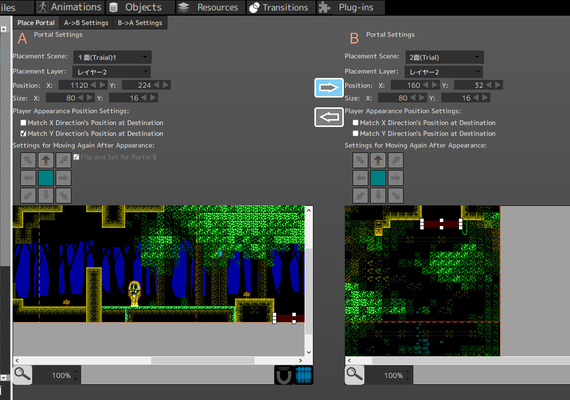
Task: Click Portal B preview magnifier zoom icon
Action: coord(354,375)
